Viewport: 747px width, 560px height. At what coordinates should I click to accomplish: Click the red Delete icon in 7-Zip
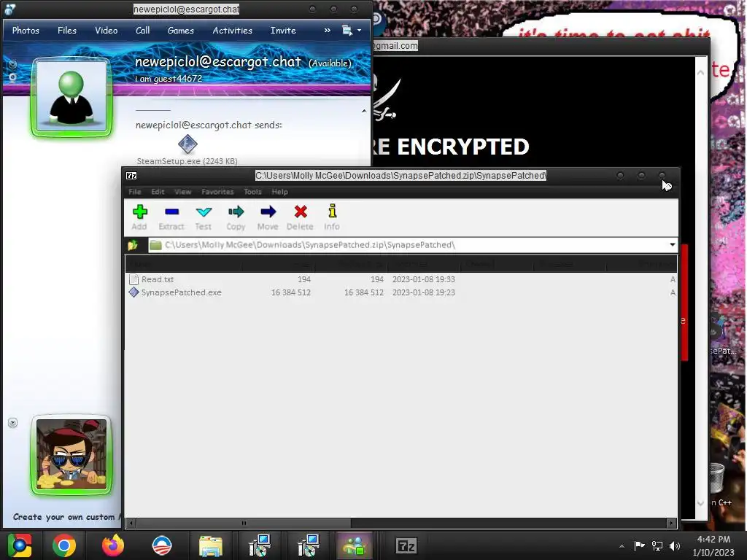(x=301, y=211)
